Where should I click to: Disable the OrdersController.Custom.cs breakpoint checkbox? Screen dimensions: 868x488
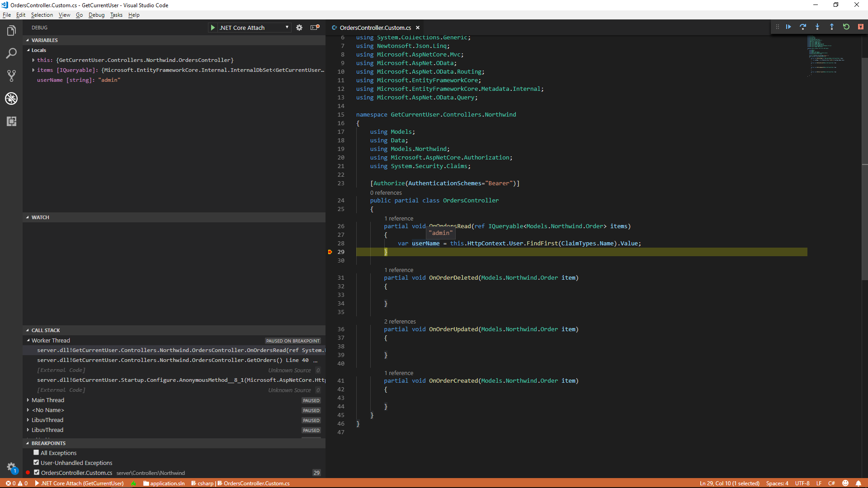(x=37, y=473)
